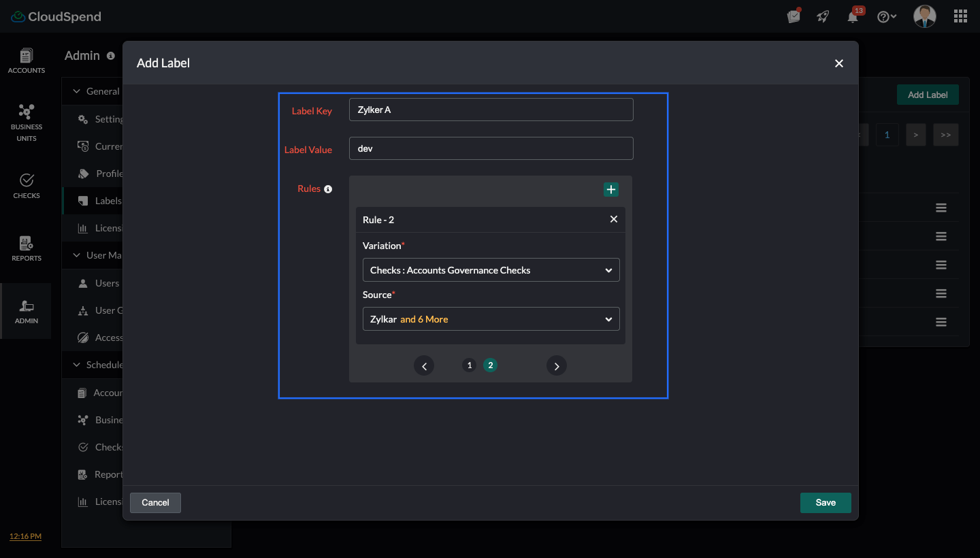
Task: Open Users in the Admin menu
Action: pos(99,283)
